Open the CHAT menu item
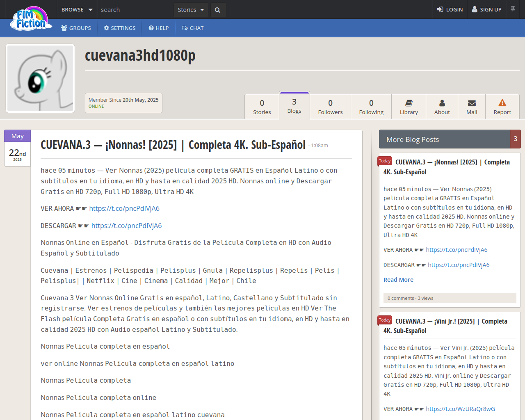Screen dimensions: 525x420 point(193,28)
